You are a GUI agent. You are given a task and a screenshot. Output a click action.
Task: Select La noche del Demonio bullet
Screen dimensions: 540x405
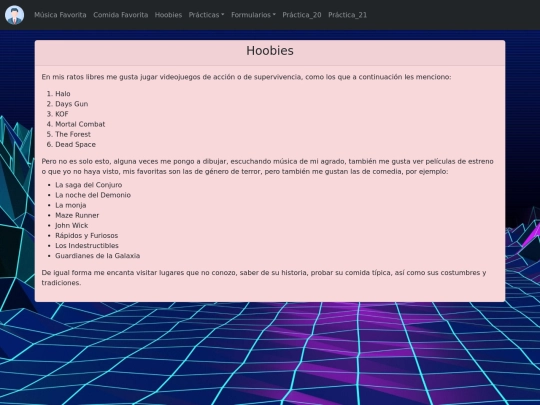[93, 195]
